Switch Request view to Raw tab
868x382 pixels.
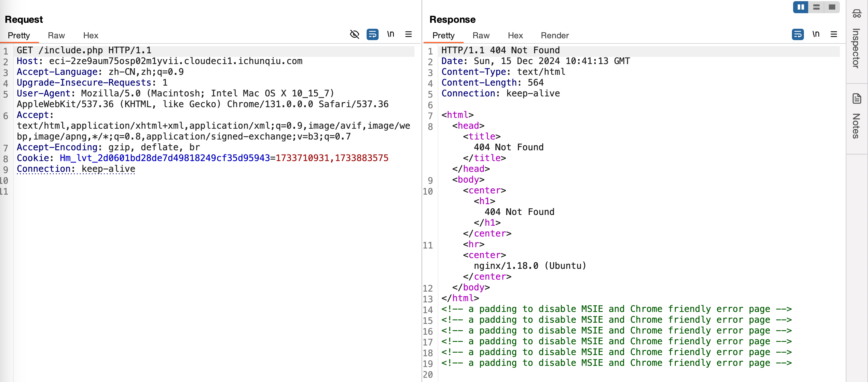56,36
